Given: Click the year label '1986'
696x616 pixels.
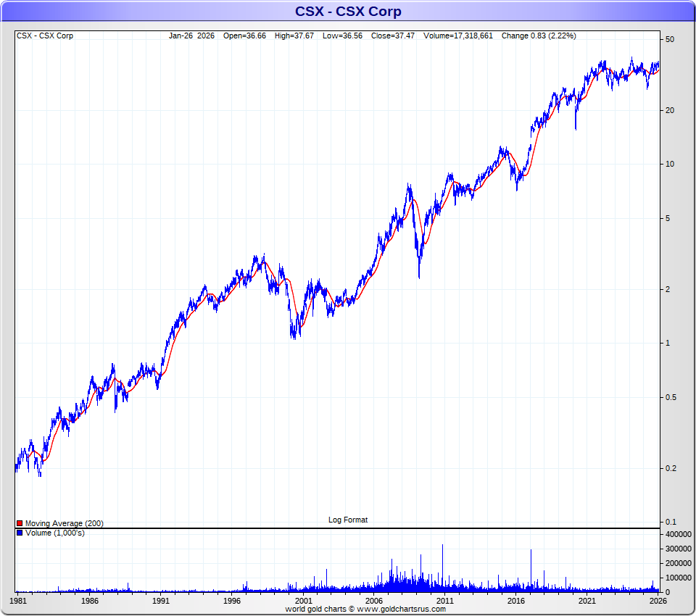Looking at the screenshot, I should [90, 601].
